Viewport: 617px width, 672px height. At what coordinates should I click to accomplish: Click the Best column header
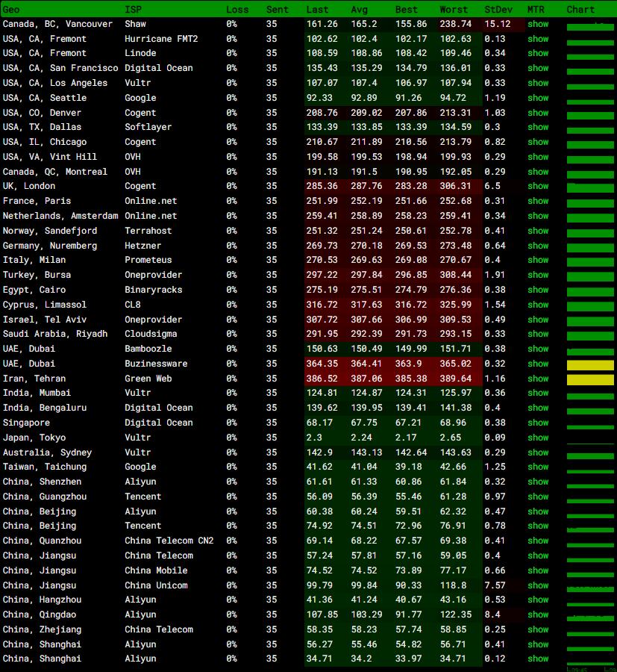click(x=407, y=10)
